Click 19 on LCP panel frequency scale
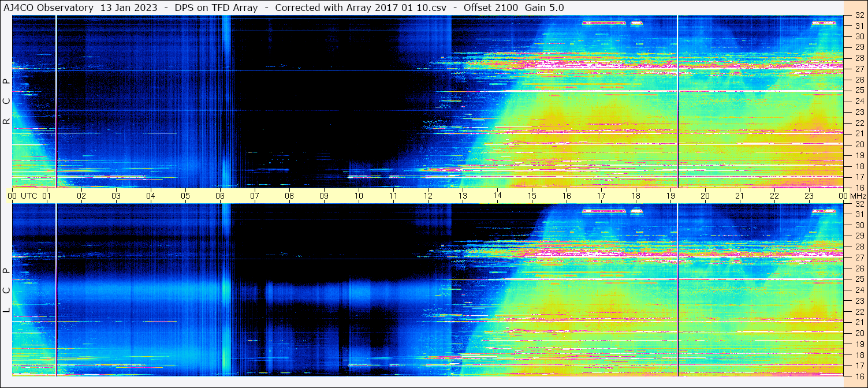Screen dimensions: 868x388 859,344
